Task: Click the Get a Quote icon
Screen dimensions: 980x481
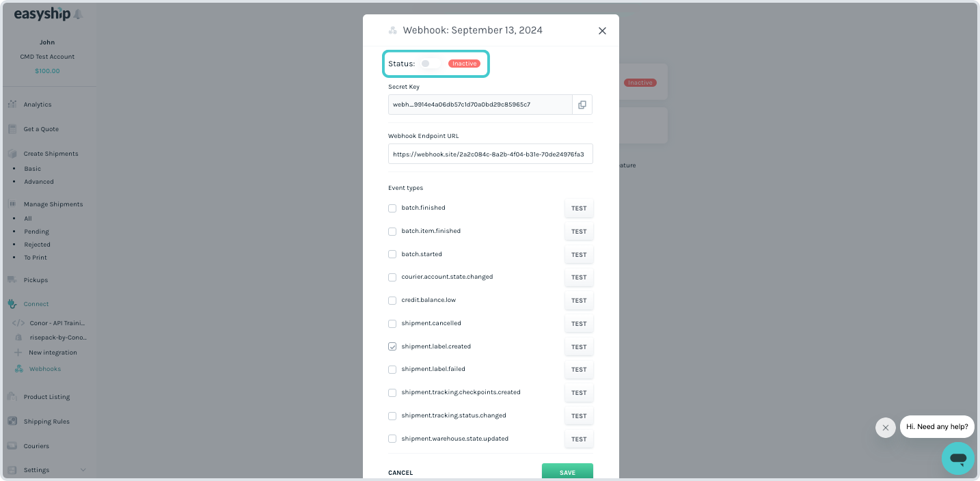Action: pyautogui.click(x=12, y=128)
